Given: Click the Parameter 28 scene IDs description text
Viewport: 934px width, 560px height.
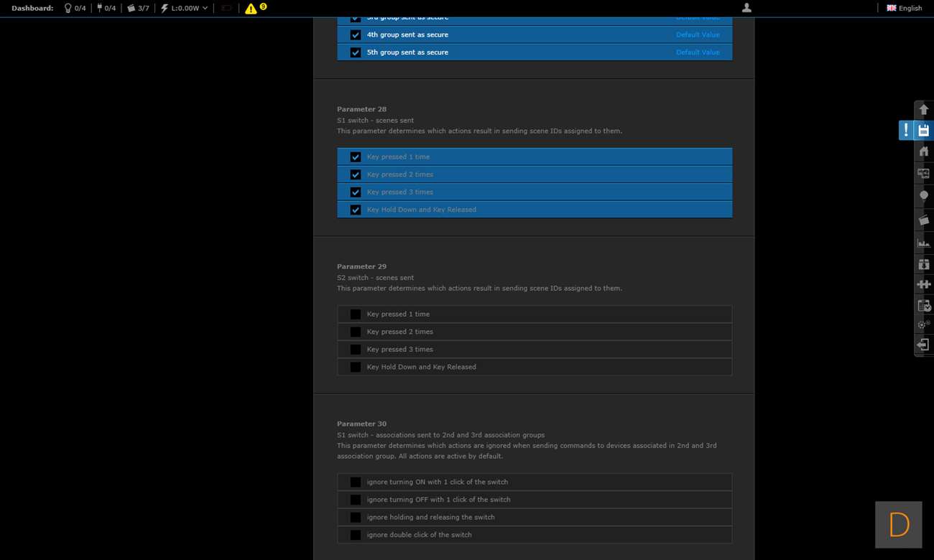Looking at the screenshot, I should [479, 131].
